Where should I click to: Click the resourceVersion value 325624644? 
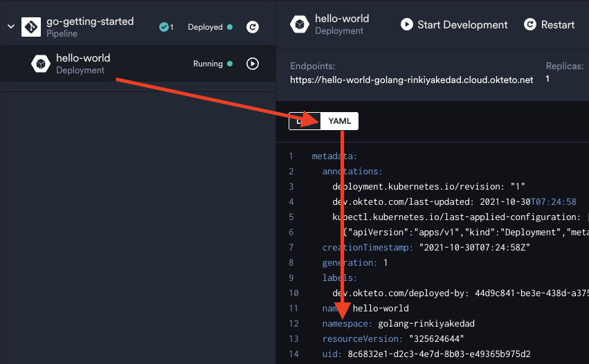[437, 339]
